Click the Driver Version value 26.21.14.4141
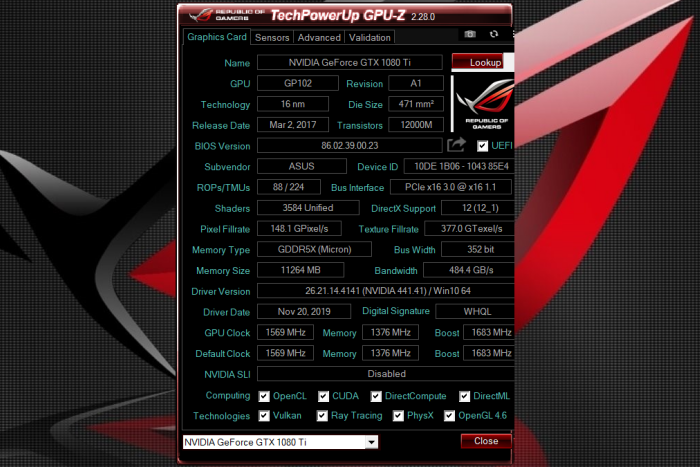The image size is (700, 467). (386, 291)
